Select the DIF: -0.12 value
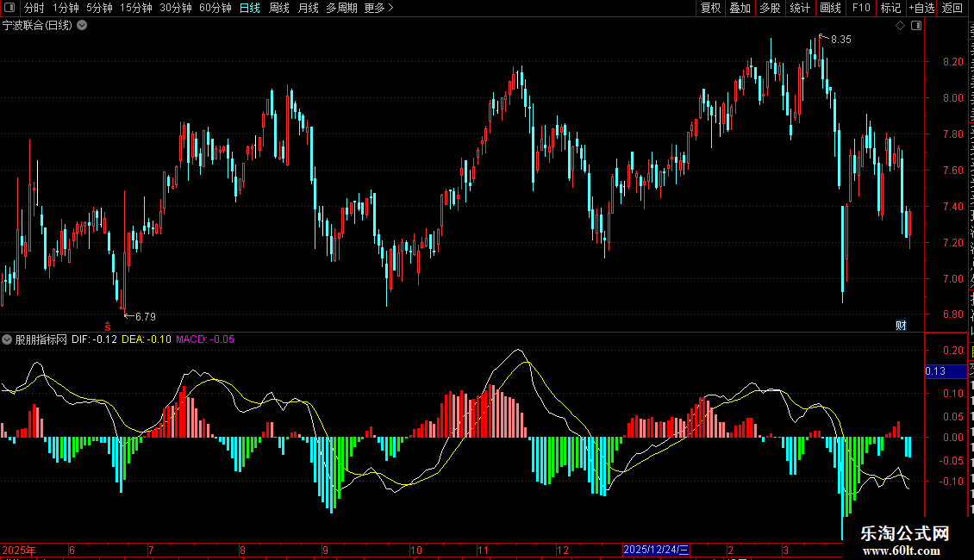The image size is (974, 560). tap(95, 339)
